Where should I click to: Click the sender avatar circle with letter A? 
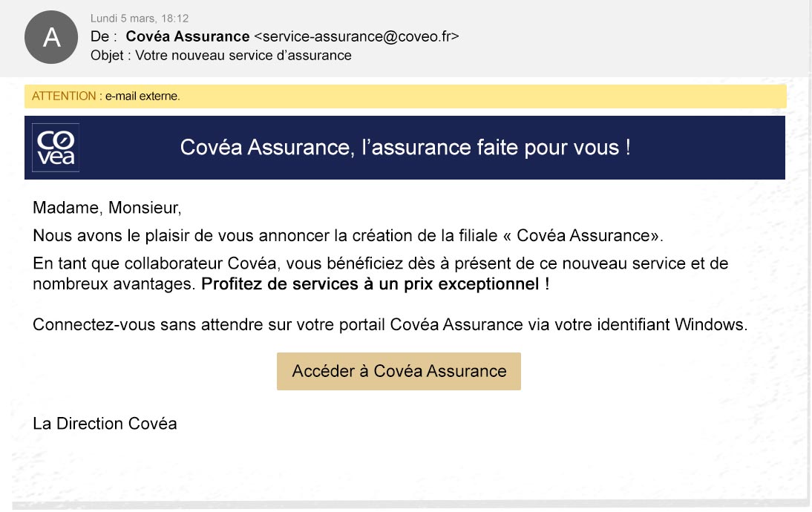[51, 37]
